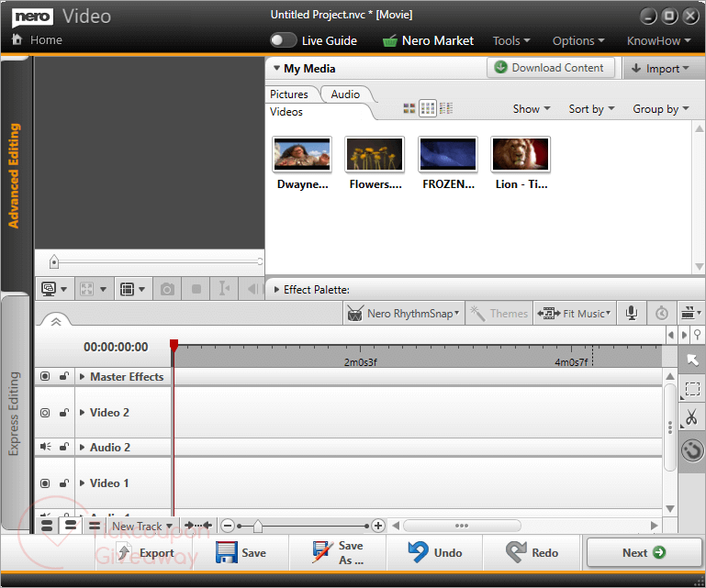Collapse the timeline panel with double chevron
The width and height of the screenshot is (706, 588).
pos(56,321)
